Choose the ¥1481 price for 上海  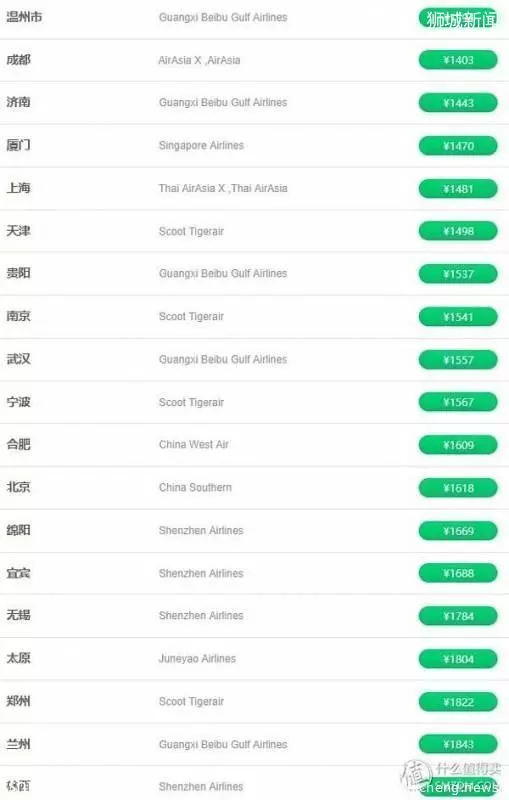(x=458, y=189)
